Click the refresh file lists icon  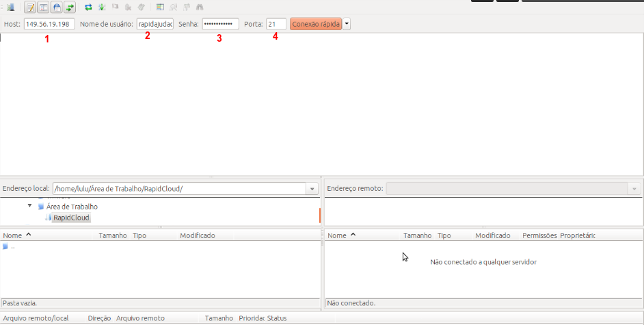(88, 8)
